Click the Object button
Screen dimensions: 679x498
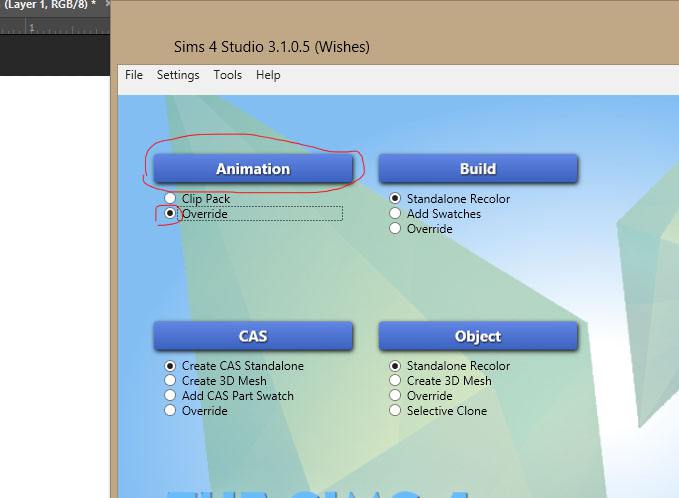click(478, 336)
